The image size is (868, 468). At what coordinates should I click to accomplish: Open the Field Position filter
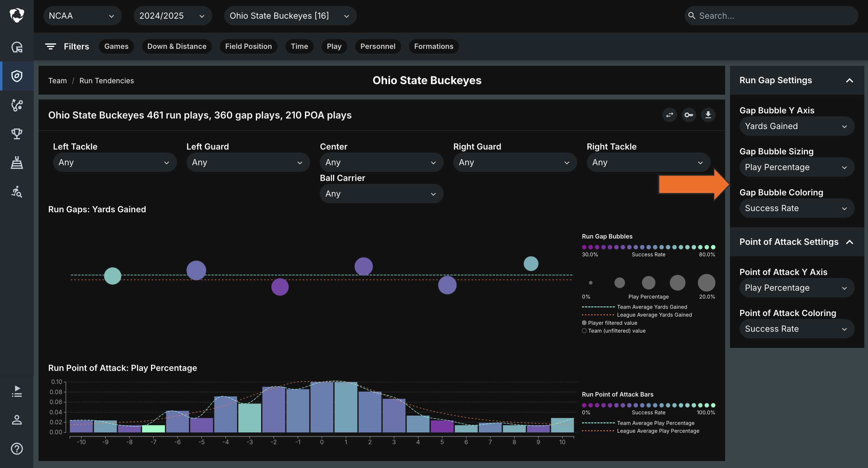coord(248,46)
